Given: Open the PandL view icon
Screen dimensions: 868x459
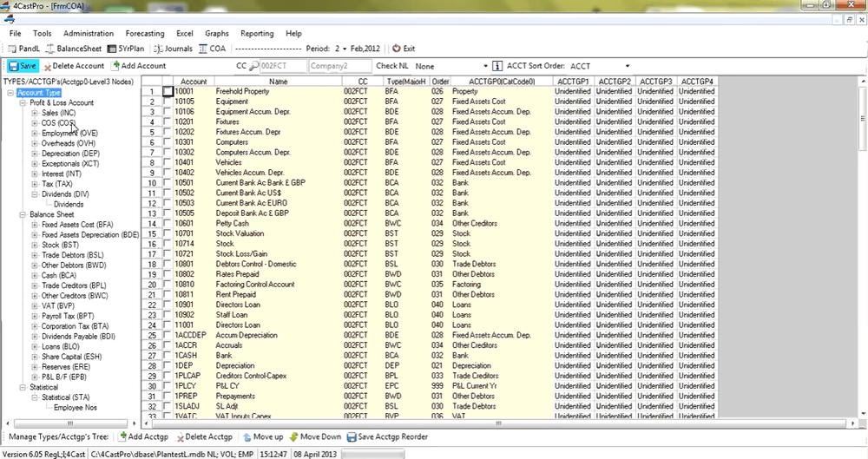Looking at the screenshot, I should (12, 49).
